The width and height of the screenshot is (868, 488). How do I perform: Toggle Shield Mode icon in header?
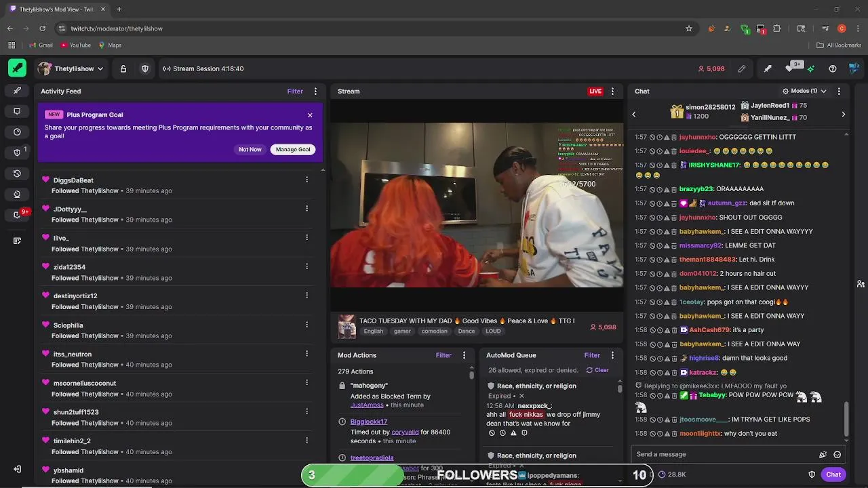(x=144, y=68)
